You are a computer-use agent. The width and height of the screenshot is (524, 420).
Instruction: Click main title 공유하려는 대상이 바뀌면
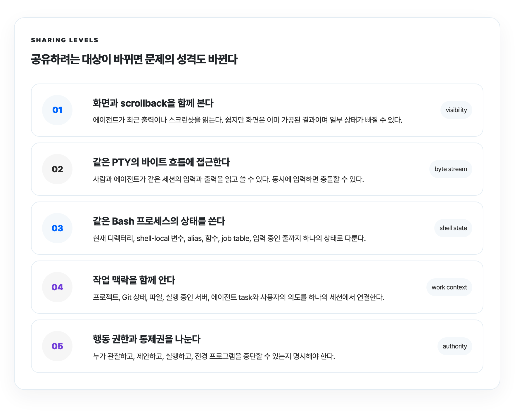pos(134,59)
